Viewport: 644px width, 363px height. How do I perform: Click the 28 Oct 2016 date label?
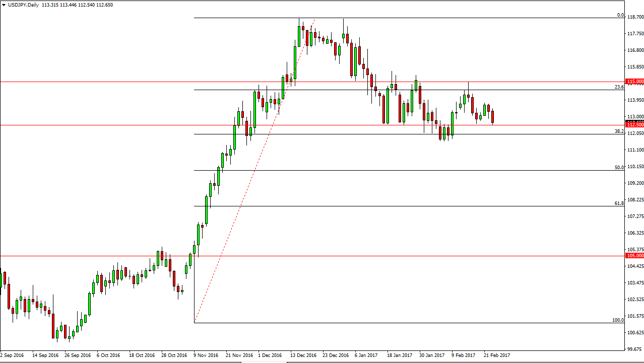tap(174, 355)
